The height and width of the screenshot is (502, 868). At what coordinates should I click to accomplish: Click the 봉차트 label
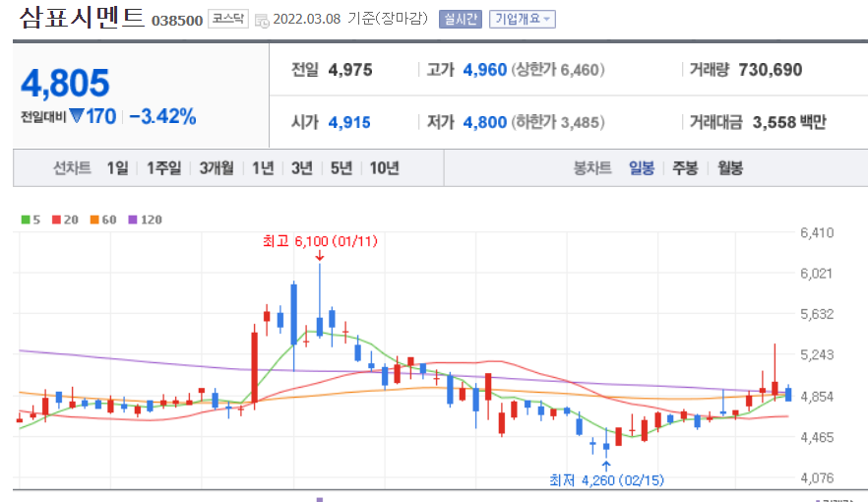(x=592, y=168)
